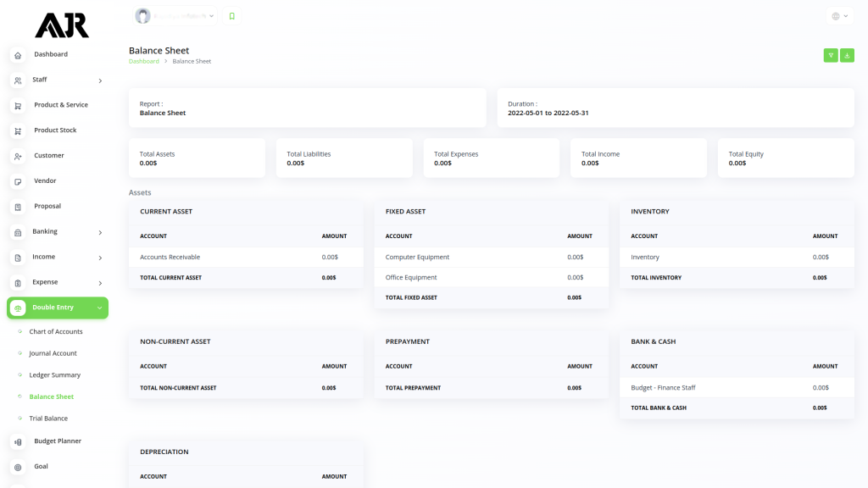Image resolution: width=868 pixels, height=488 pixels.
Task: Click the green download icon button
Action: 847,55
